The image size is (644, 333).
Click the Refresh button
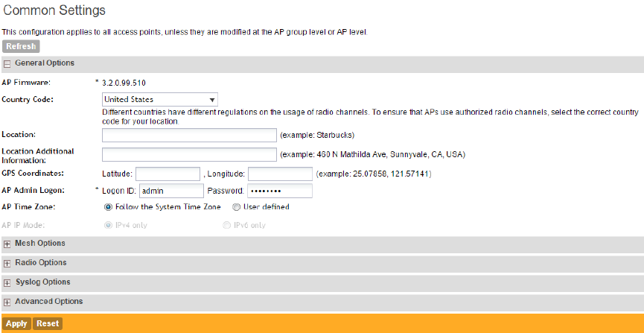pyautogui.click(x=21, y=46)
